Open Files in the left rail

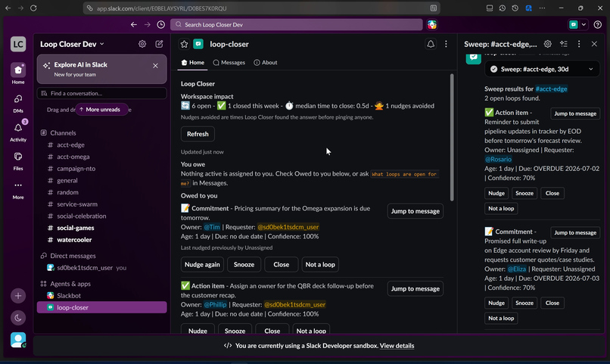pos(18,160)
